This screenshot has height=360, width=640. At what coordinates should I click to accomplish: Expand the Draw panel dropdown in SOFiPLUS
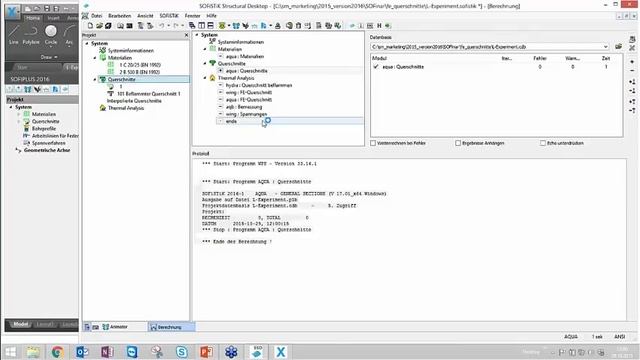coord(49,57)
